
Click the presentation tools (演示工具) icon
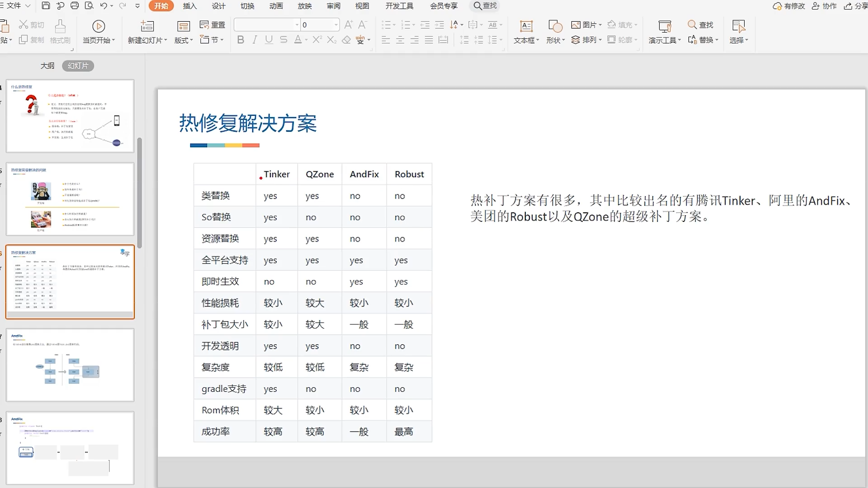click(665, 26)
